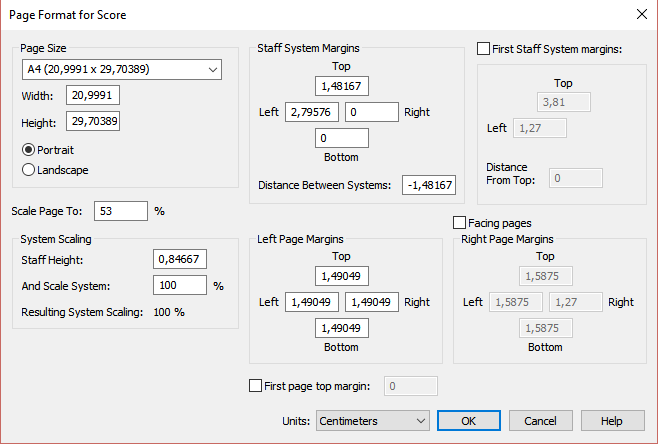Image resolution: width=658 pixels, height=446 pixels.
Task: Enable First page top margin checkbox
Action: click(254, 385)
